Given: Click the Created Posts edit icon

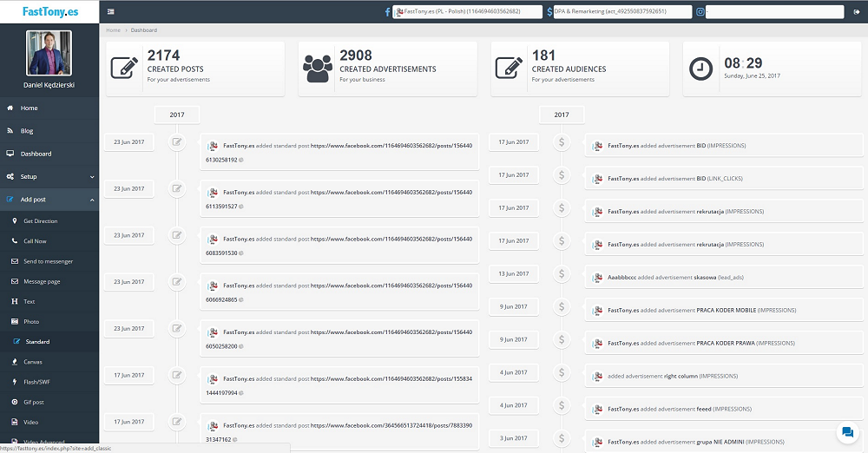Looking at the screenshot, I should point(124,68).
